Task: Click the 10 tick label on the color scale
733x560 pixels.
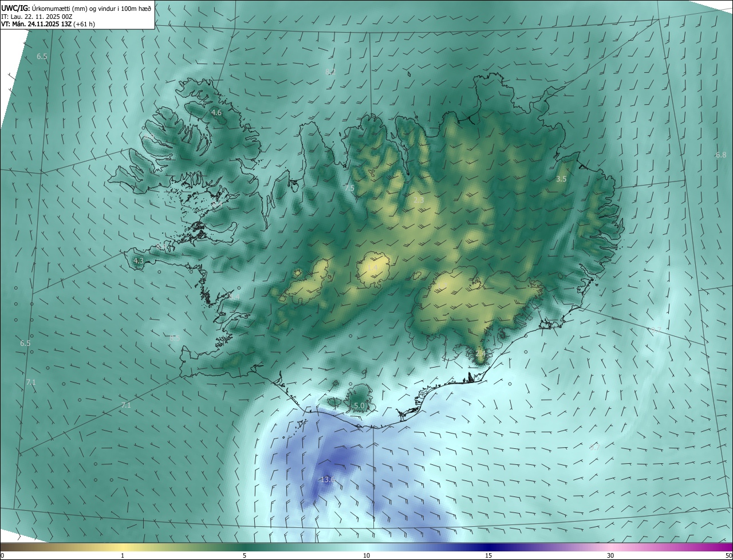Action: coord(366,555)
